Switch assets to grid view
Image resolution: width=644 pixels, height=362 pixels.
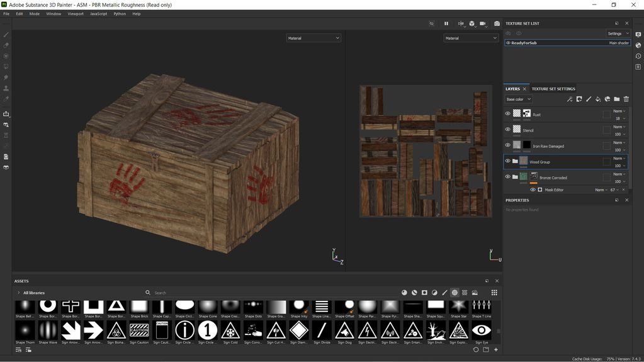click(494, 292)
